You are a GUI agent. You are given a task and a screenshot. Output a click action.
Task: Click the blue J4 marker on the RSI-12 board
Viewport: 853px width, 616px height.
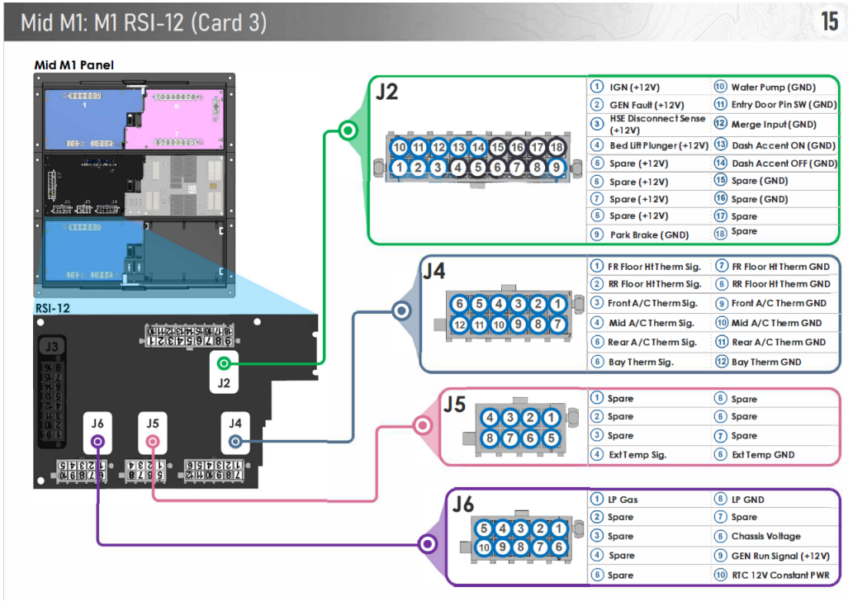pos(235,441)
